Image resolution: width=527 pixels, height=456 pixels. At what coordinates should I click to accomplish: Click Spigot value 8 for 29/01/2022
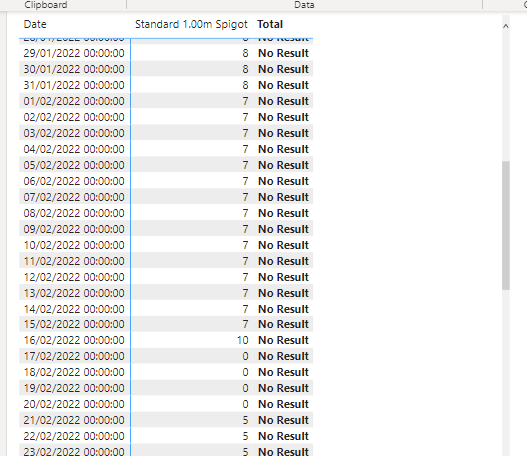tap(245, 53)
